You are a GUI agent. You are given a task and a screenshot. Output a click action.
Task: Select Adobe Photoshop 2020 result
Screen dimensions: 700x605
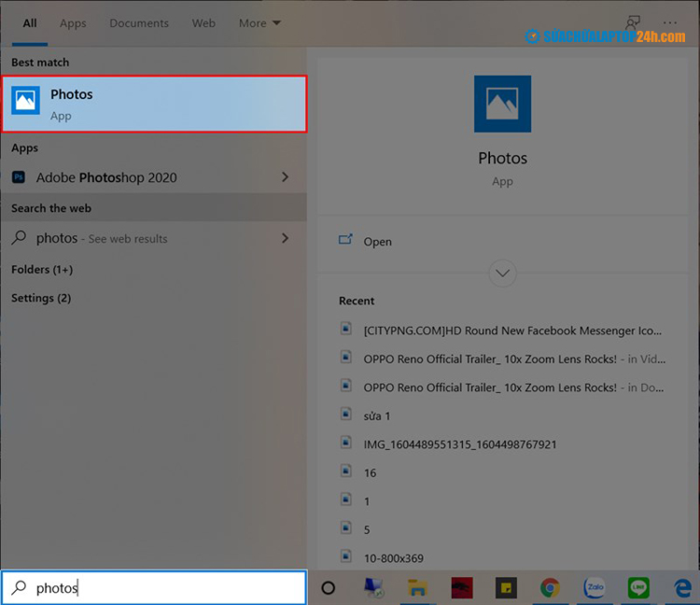tap(154, 177)
